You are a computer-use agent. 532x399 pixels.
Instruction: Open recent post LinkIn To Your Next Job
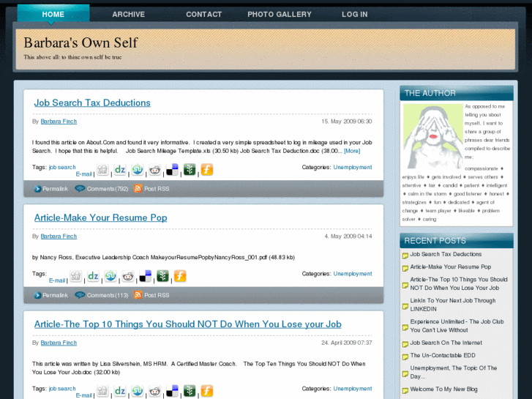[453, 305]
